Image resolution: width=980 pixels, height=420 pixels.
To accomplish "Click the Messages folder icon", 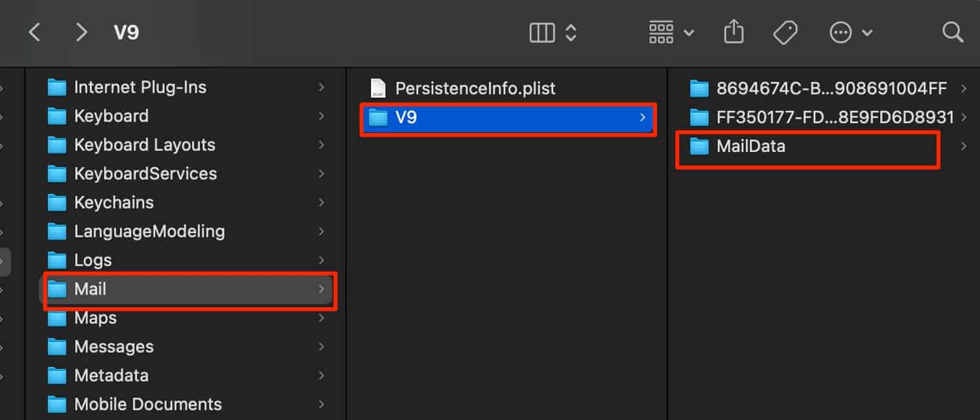I will pyautogui.click(x=57, y=347).
